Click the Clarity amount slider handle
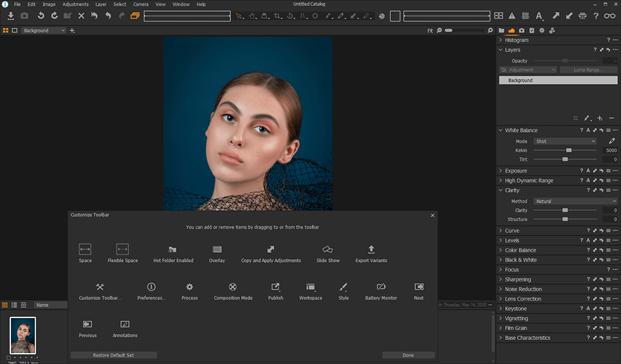 pos(565,211)
